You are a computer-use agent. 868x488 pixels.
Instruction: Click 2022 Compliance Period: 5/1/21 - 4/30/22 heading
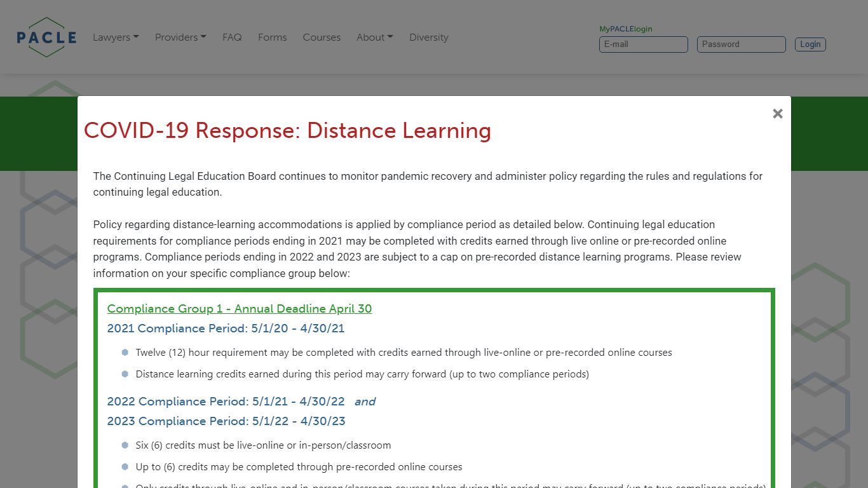pos(226,402)
